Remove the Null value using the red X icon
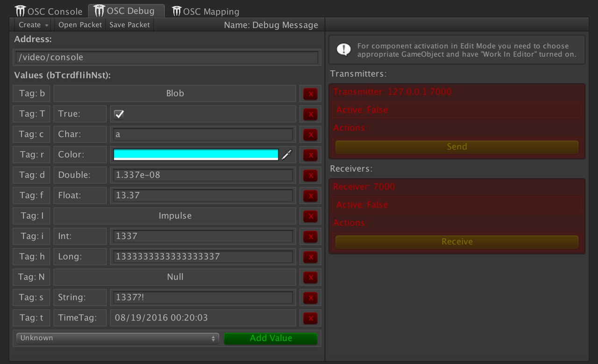 point(310,277)
